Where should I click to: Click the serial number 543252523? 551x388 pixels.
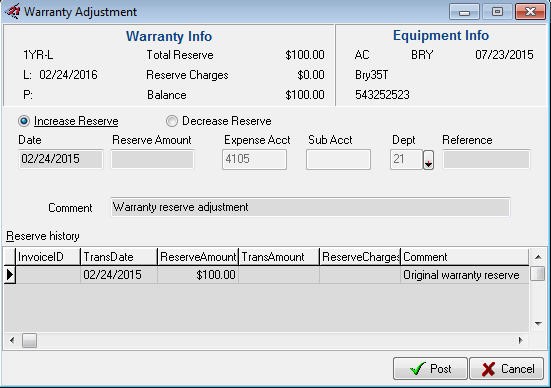(x=382, y=95)
